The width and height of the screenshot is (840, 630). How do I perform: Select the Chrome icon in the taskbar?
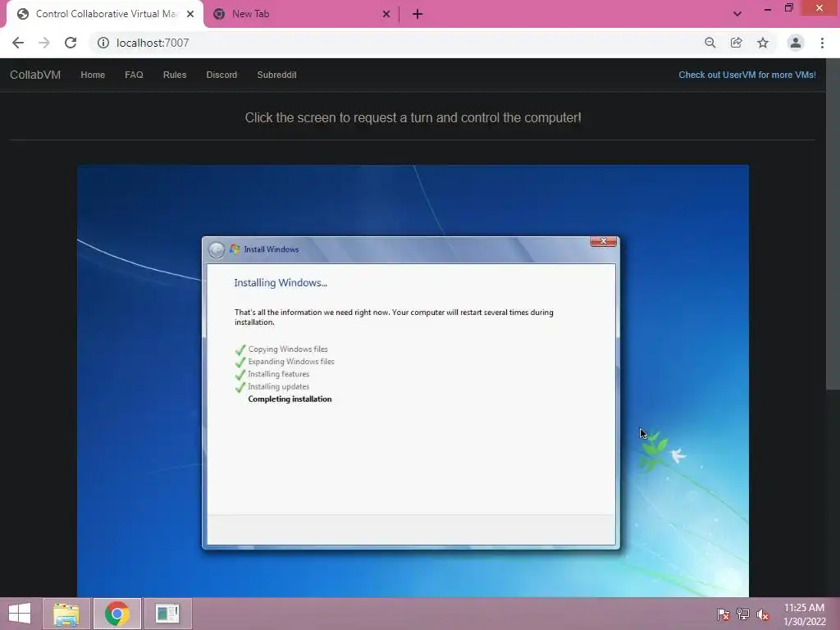[116, 614]
